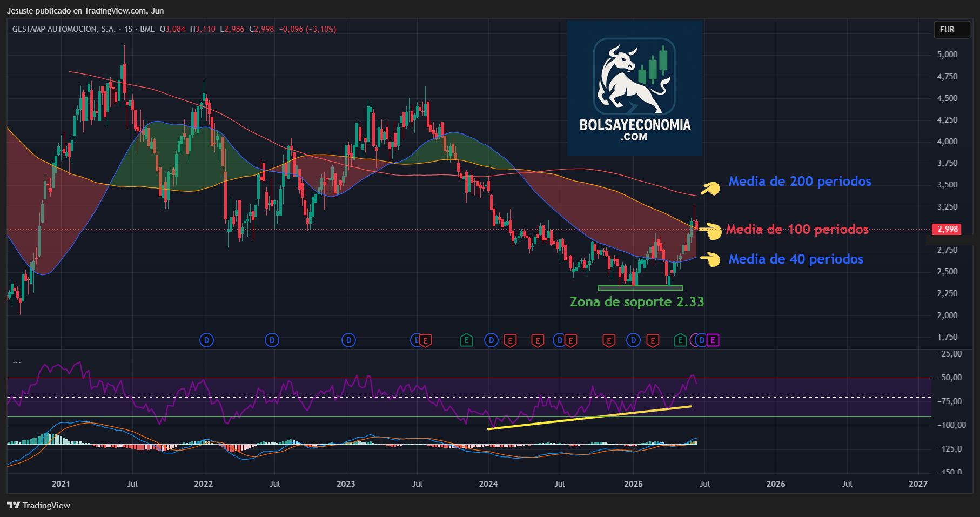Viewport: 980px width, 517px height.
Task: Click the dividend D marker near mid-2022
Action: [272, 340]
